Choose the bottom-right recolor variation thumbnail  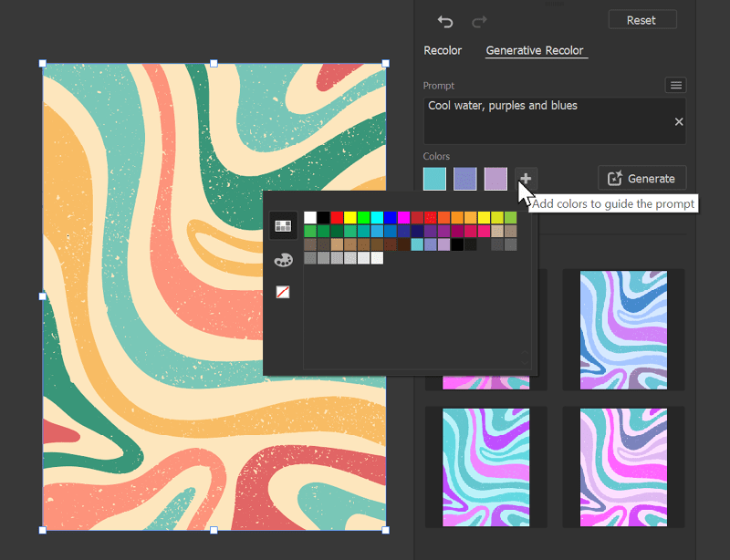coord(623,467)
